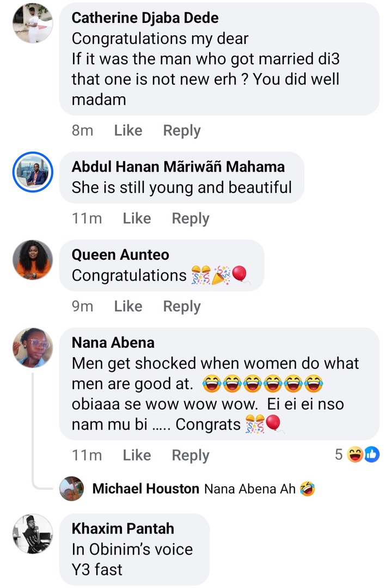This screenshot has height=588, width=392.
Task: Click the Khaxim Pantah name link
Action: [x=123, y=529]
